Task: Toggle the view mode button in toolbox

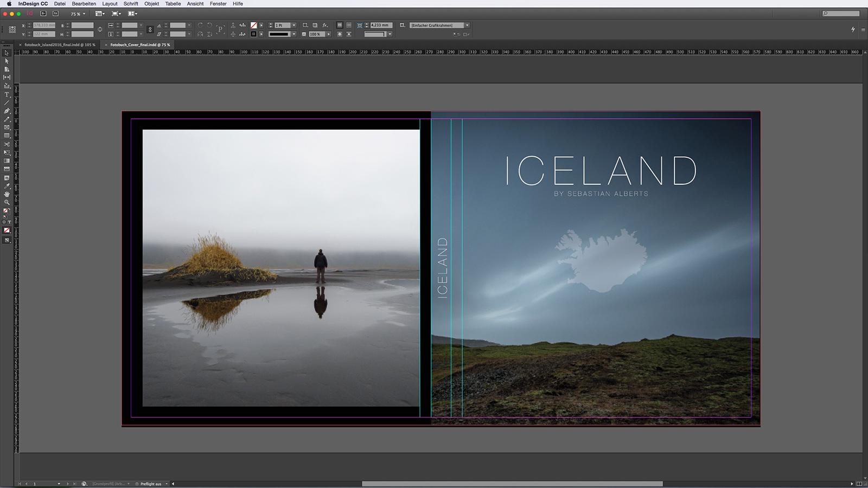Action: (x=7, y=240)
